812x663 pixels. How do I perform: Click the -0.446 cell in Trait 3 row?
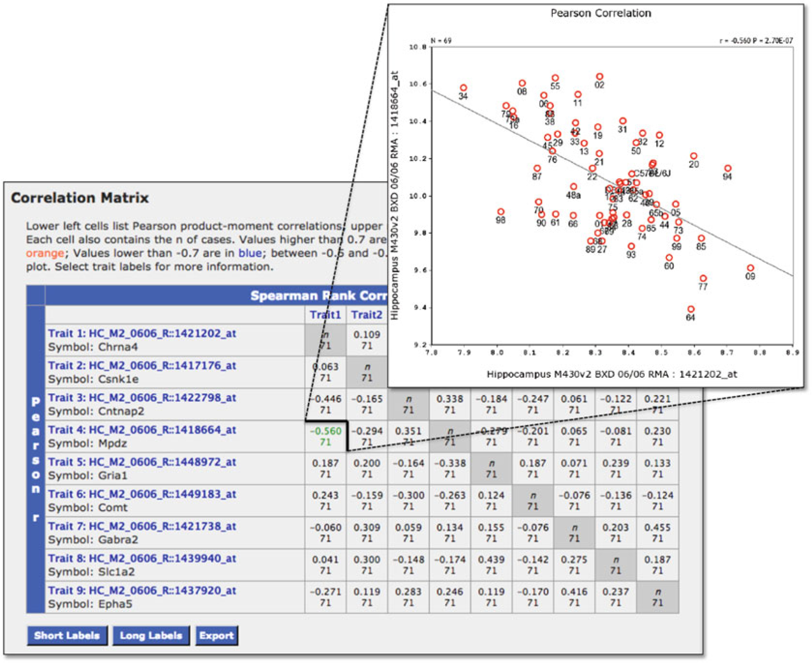[x=326, y=404]
